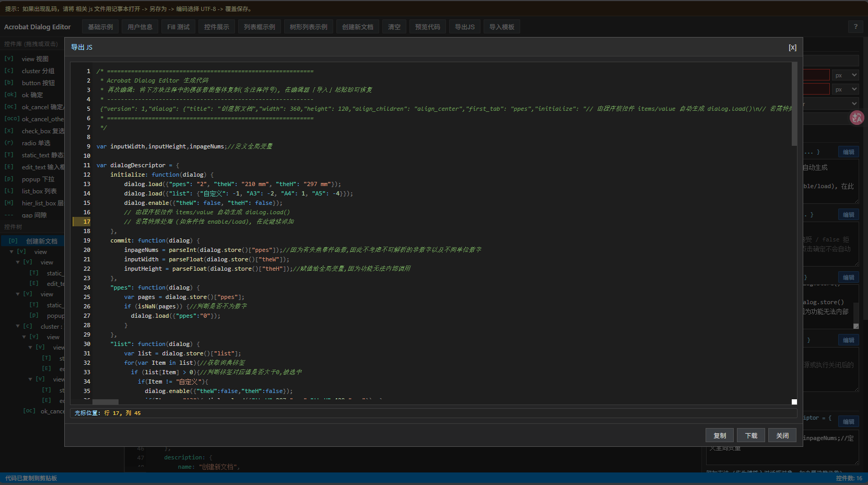Viewport: 868px width, 485px height.
Task: Click the Acrobat Dialog Editor title
Action: point(38,27)
